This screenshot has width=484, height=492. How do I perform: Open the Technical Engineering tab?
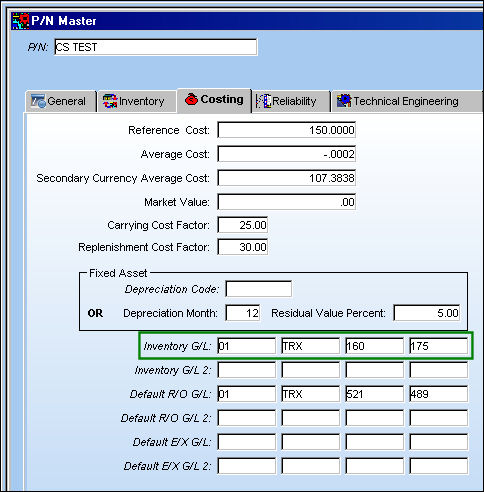407,101
